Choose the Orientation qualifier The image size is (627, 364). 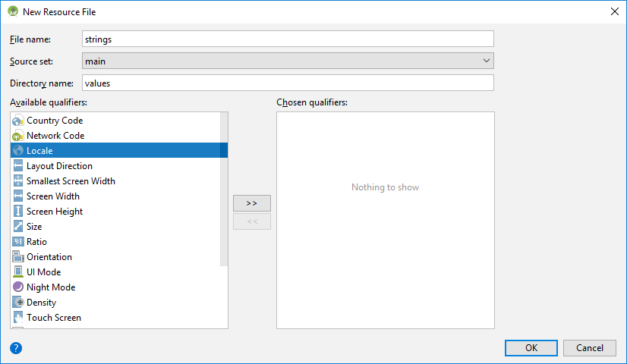pyautogui.click(x=49, y=257)
